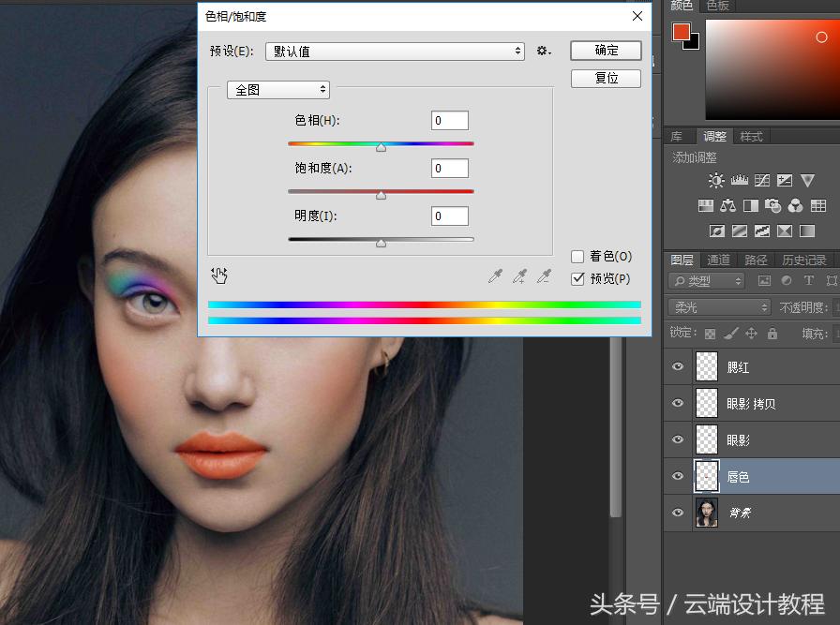Open the 预设 preset dropdown
The width and height of the screenshot is (840, 625).
395,52
